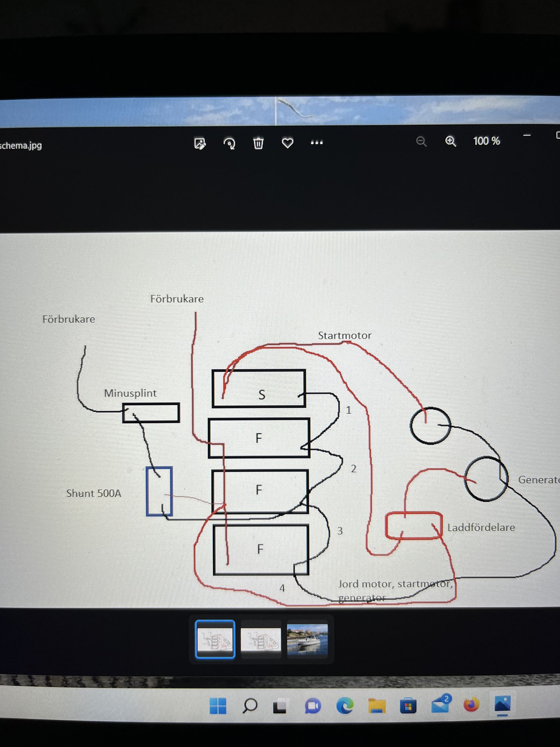Viewport: 560px width, 747px height.
Task: Select the second schema thumbnail in filmstrip
Action: [261, 639]
